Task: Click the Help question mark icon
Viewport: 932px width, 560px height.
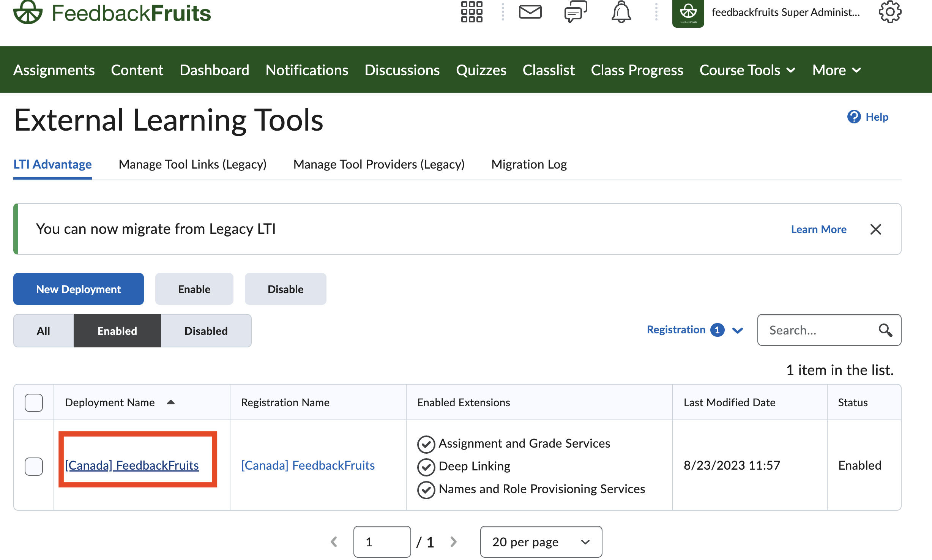Action: [x=854, y=117]
